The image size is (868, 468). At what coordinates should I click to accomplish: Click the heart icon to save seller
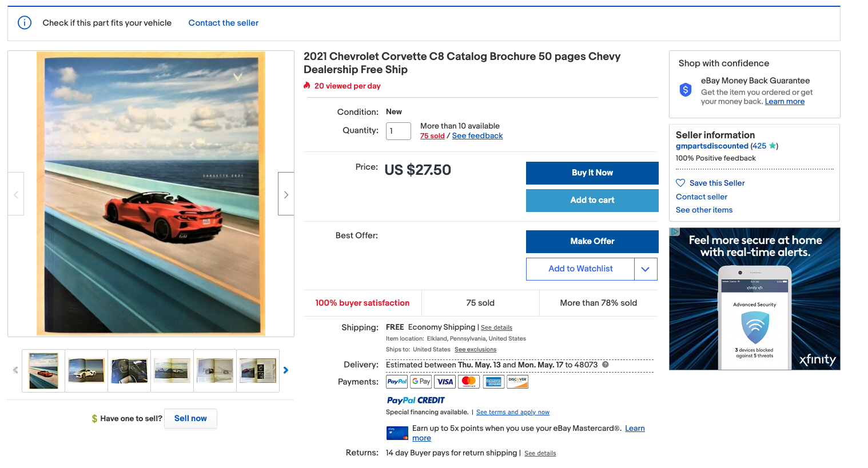click(680, 183)
